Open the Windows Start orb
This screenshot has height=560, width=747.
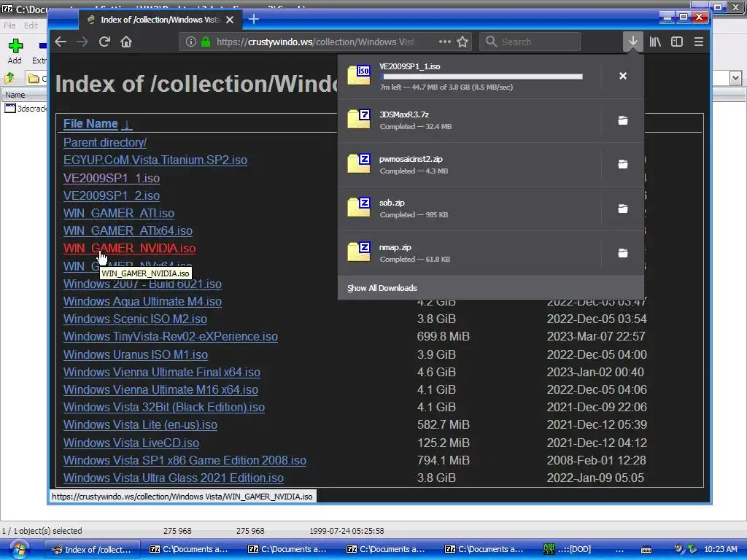20,549
